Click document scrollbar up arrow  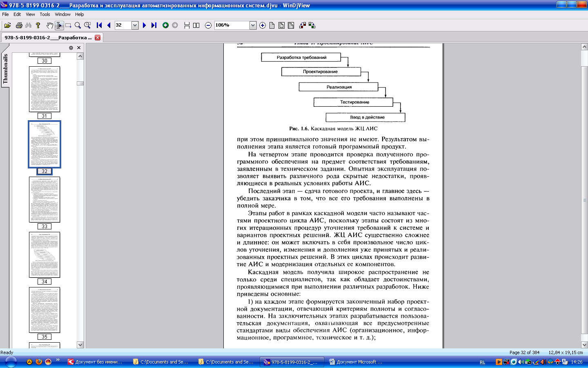click(x=584, y=47)
